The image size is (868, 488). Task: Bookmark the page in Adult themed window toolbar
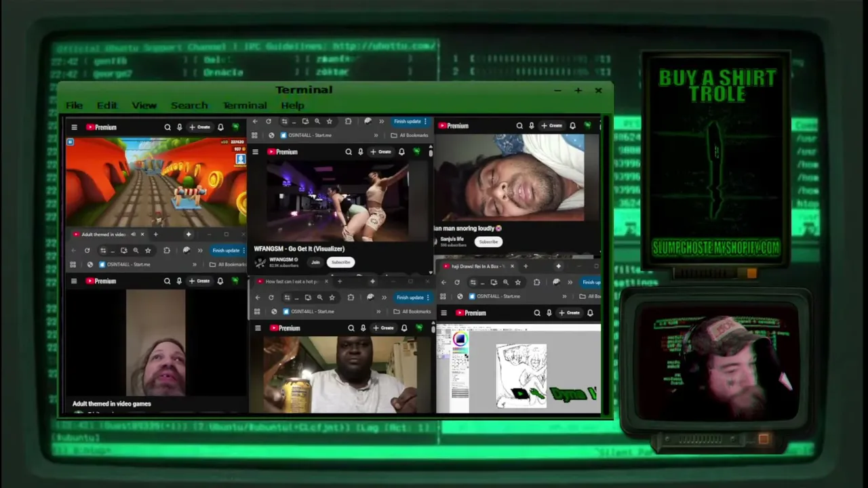148,251
